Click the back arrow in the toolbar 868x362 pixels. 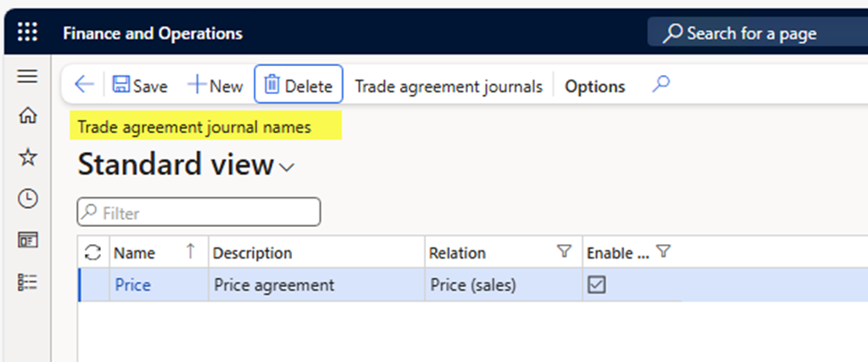click(84, 85)
